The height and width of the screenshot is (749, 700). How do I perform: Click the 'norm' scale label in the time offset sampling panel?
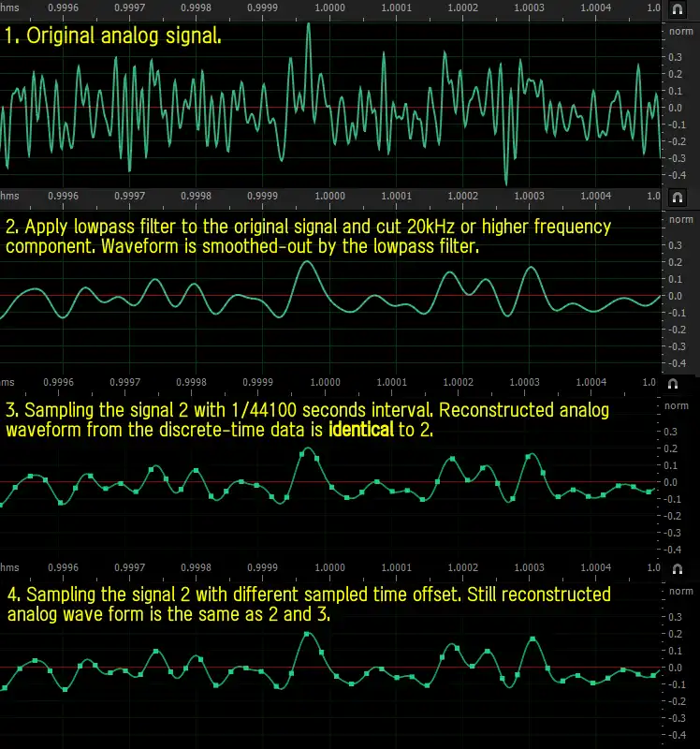pos(681,592)
